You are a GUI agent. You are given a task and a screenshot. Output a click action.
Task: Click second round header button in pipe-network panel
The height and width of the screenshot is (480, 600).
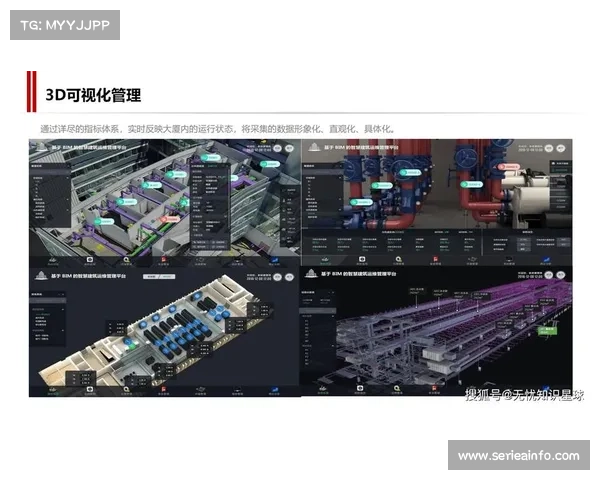click(x=561, y=275)
